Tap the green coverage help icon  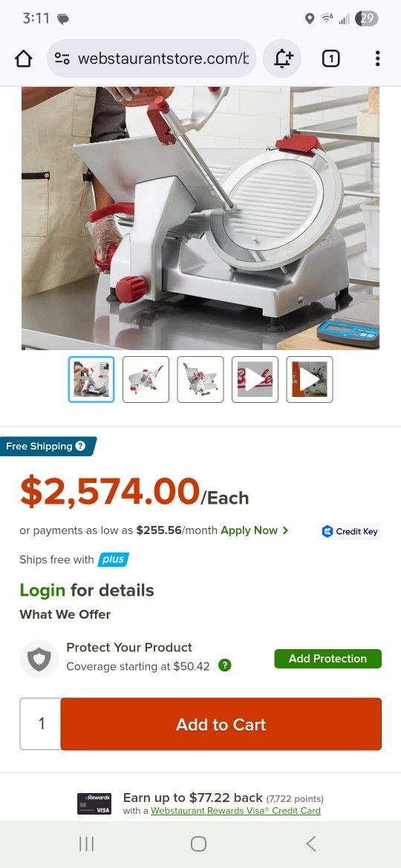224,665
